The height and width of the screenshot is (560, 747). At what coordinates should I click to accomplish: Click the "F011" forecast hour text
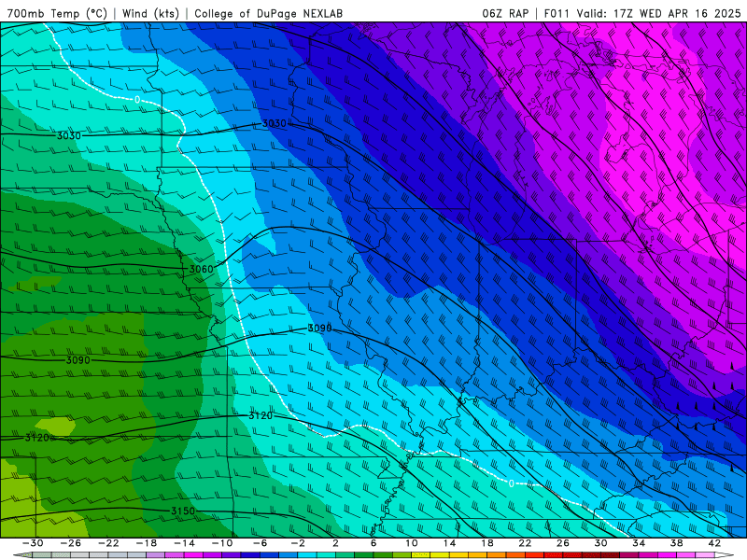click(x=557, y=14)
